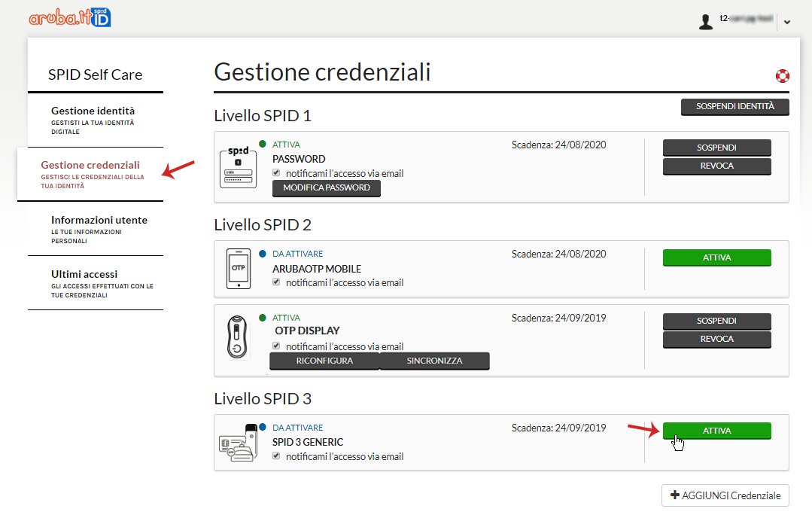Open the red lifebuoy help icon
Image resolution: width=812 pixels, height=518 pixels.
coord(782,76)
